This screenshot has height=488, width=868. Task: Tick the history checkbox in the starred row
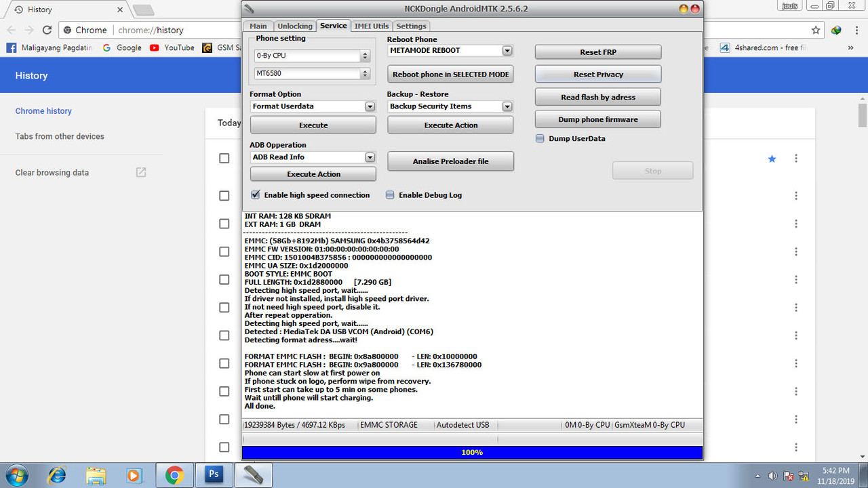pyautogui.click(x=224, y=158)
